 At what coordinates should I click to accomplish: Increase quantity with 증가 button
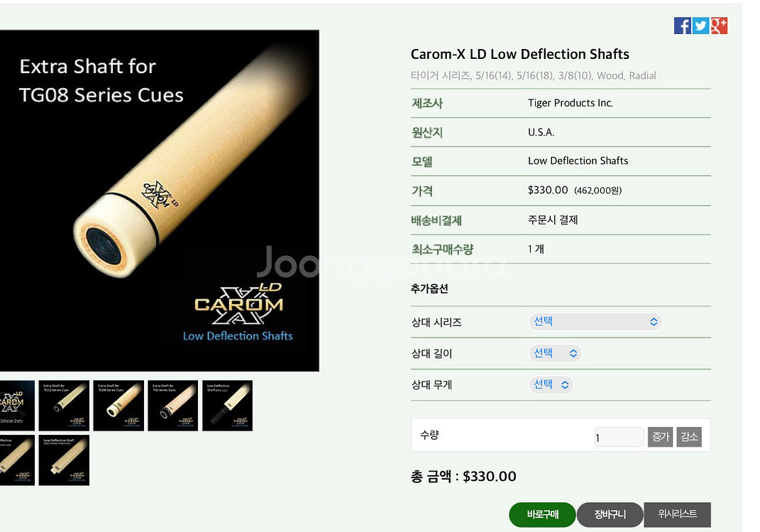[660, 437]
